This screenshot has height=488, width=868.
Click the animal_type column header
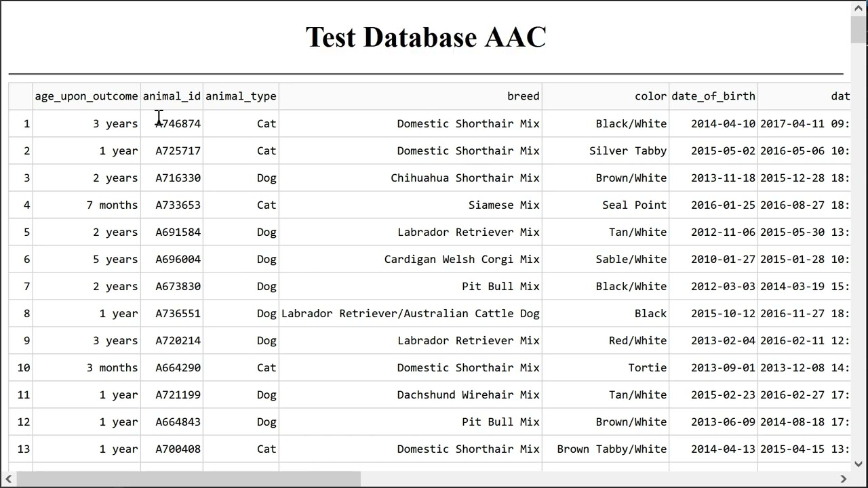(241, 96)
